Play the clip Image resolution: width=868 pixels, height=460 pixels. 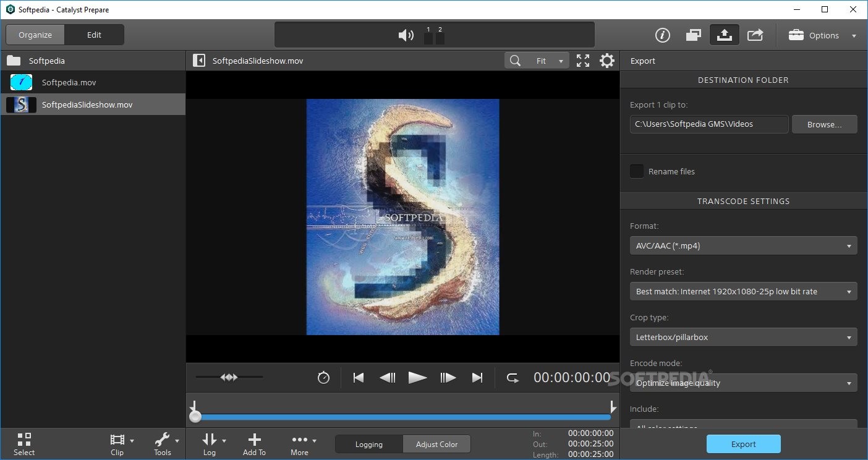(418, 378)
